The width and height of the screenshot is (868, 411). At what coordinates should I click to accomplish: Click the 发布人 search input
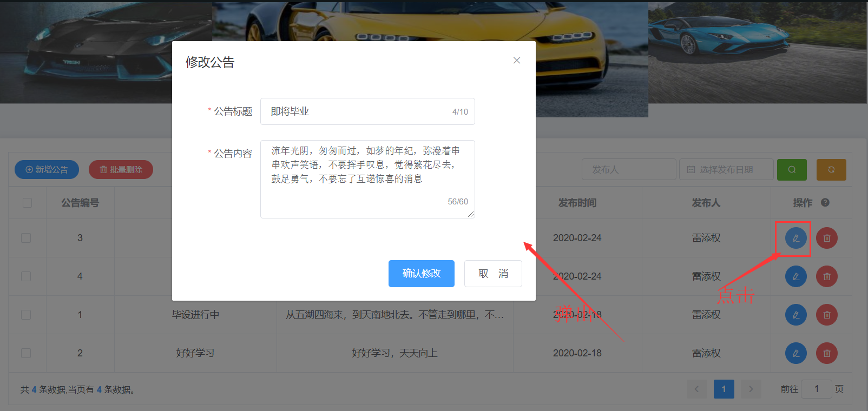(x=629, y=170)
